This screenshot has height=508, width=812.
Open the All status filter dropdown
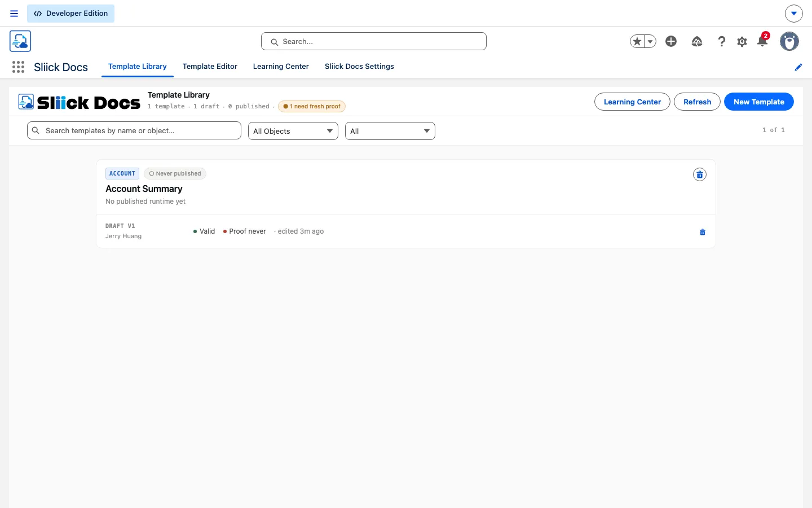coord(390,131)
